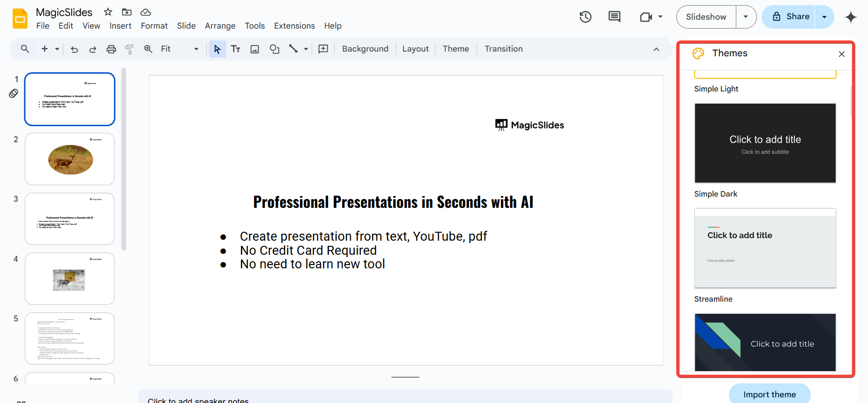Open the Slide menu
Viewport: 868px width, 403px height.
[x=186, y=26]
